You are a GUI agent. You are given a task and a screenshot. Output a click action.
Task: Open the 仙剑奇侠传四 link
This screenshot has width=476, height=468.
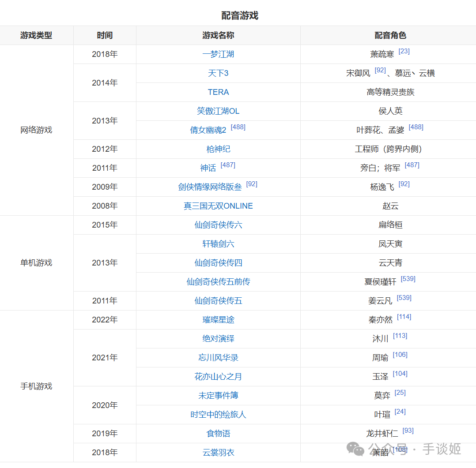click(218, 262)
